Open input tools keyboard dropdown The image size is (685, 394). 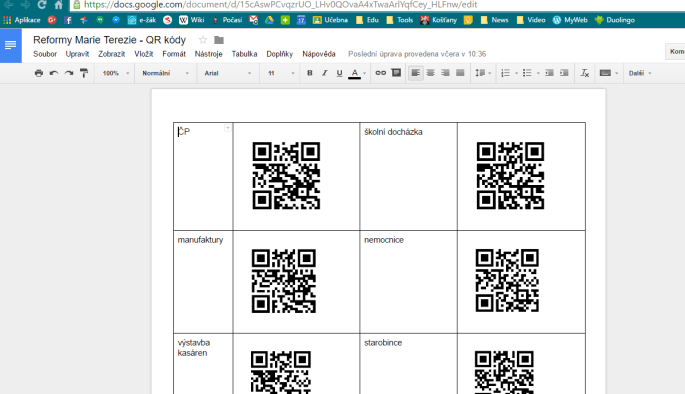pos(609,73)
